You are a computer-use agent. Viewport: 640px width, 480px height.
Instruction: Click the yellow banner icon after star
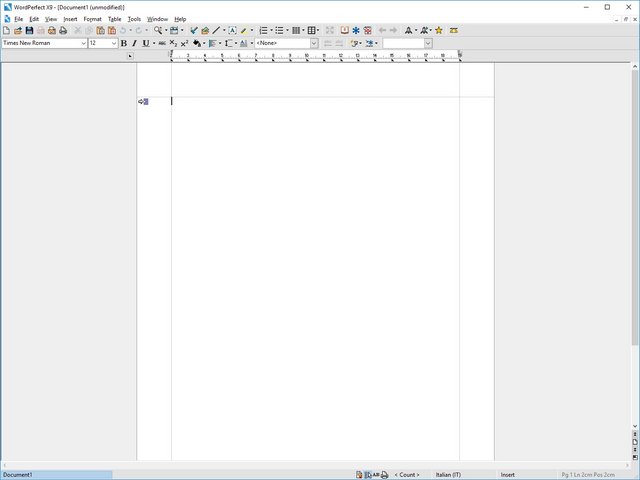453,31
